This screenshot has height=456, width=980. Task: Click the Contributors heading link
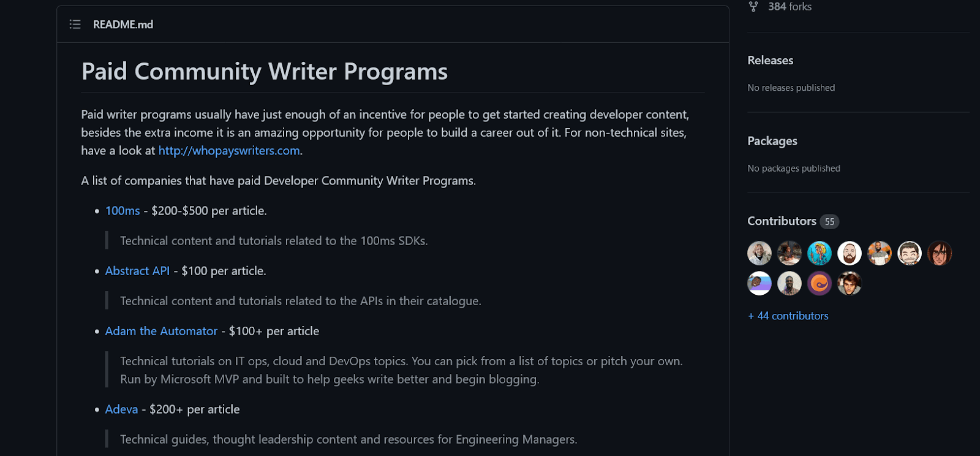pos(782,221)
